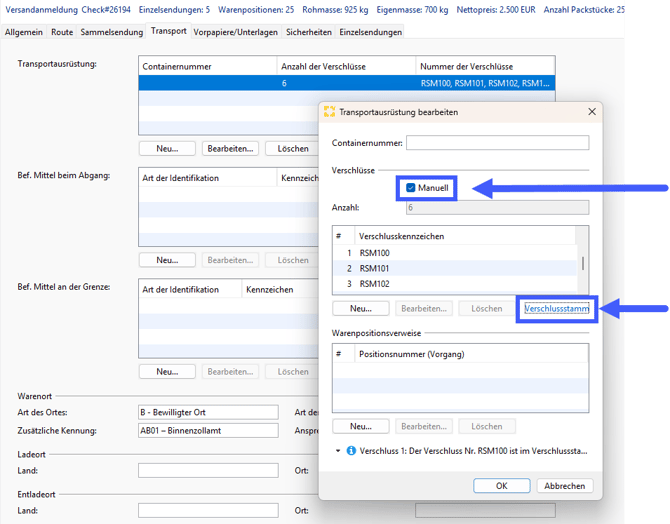Open the Vorpapiere/Unterlagen tab
Screen dimensions: 670x524
tap(235, 32)
